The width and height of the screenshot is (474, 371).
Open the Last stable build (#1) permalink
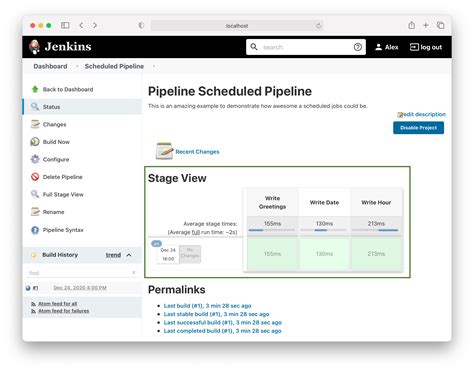216,314
